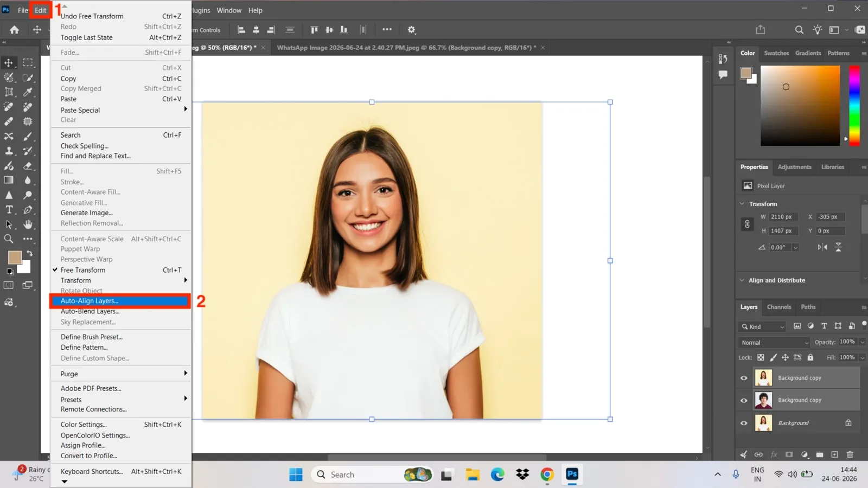Pick the Pen tool
The height and width of the screenshot is (488, 868).
pyautogui.click(x=28, y=209)
